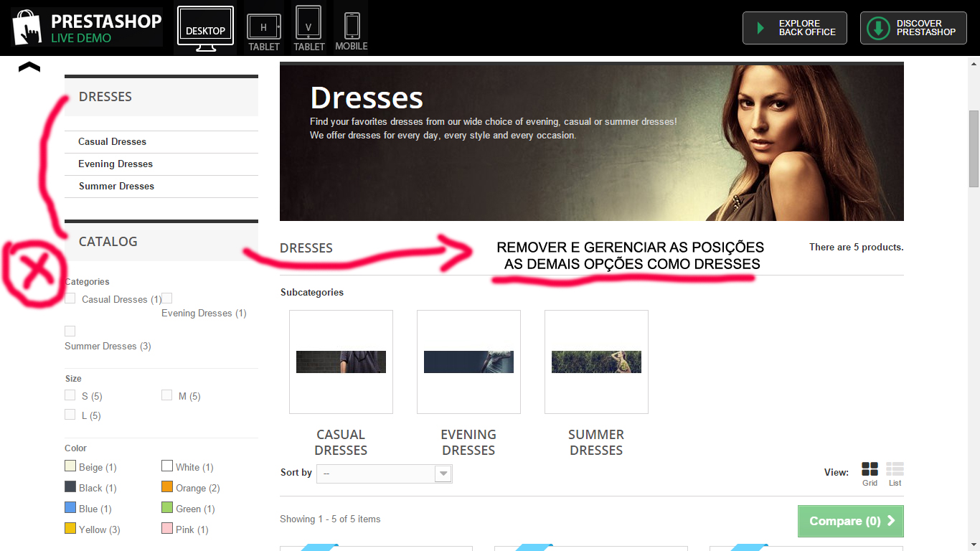The image size is (980, 551).
Task: Check size L filter
Action: coord(70,415)
